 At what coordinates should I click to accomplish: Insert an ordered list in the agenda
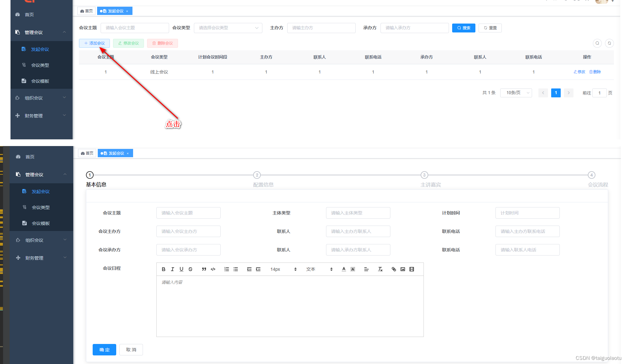[227, 269]
